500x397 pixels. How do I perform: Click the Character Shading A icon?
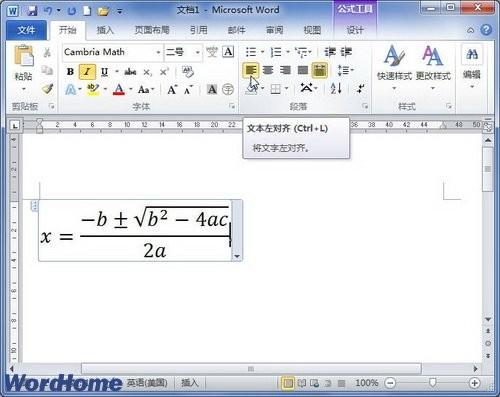[x=212, y=89]
